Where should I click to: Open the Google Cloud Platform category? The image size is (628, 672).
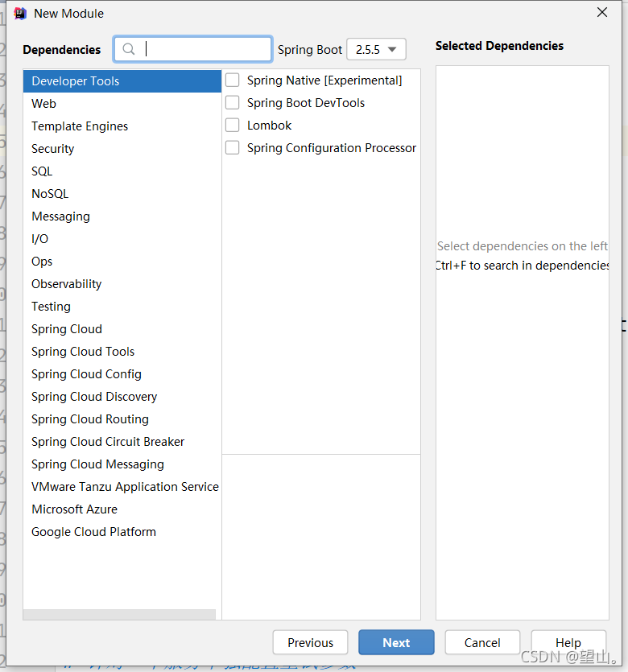click(122, 532)
